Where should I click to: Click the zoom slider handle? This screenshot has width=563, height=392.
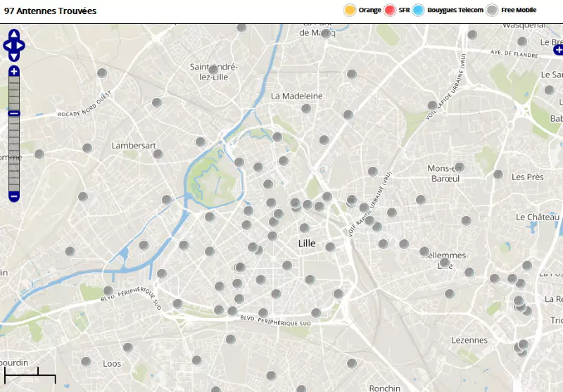coord(14,113)
